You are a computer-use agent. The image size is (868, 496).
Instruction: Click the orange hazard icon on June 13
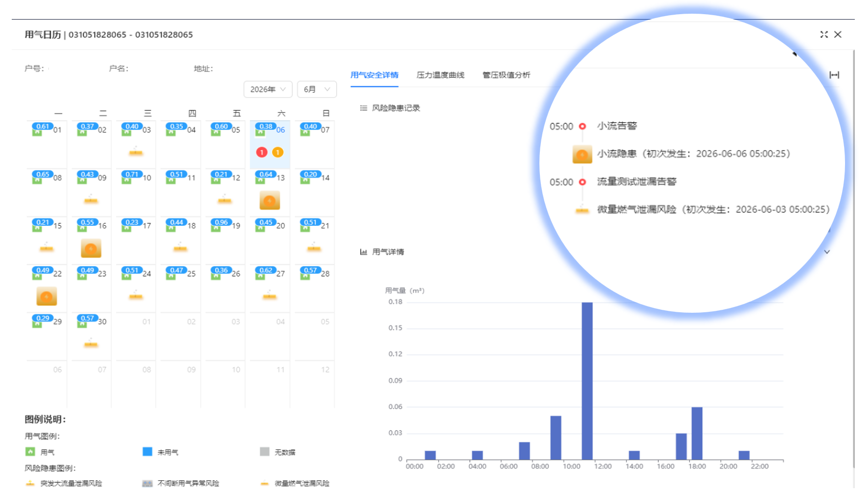tap(269, 200)
